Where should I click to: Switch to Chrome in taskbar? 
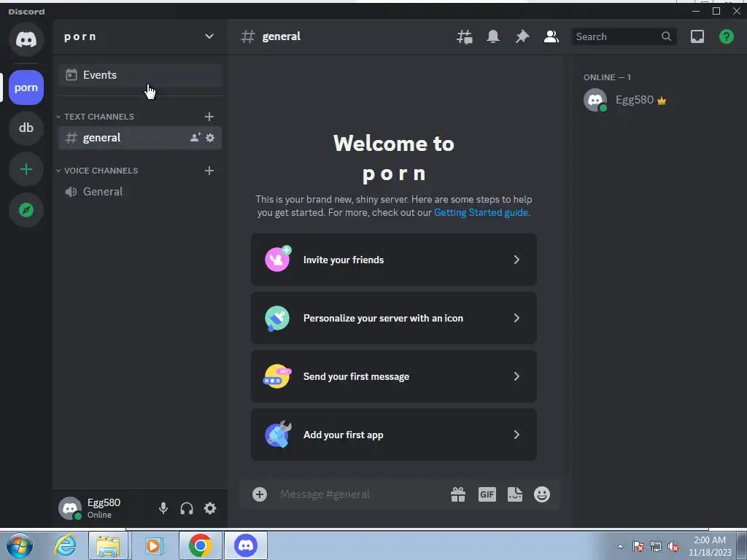[x=200, y=545]
